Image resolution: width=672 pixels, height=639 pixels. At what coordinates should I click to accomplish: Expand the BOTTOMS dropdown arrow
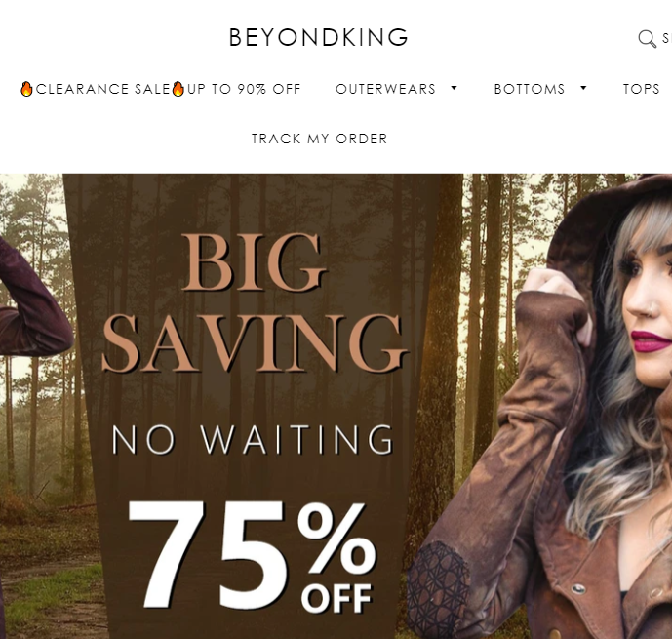pyautogui.click(x=583, y=88)
